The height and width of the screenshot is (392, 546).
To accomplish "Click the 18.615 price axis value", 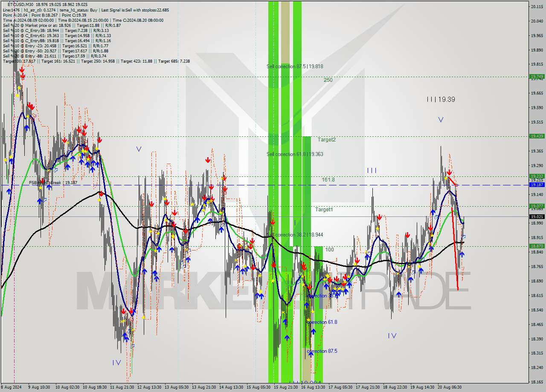I will tap(537, 295).
